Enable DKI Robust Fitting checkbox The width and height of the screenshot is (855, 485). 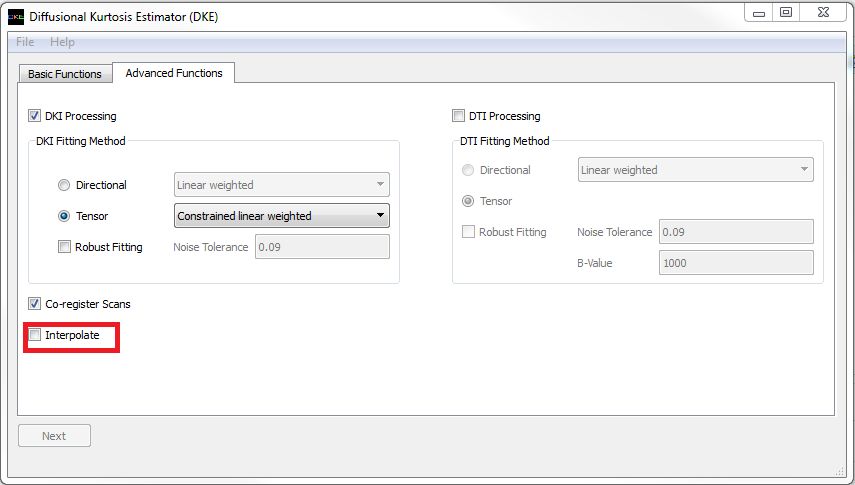click(65, 247)
